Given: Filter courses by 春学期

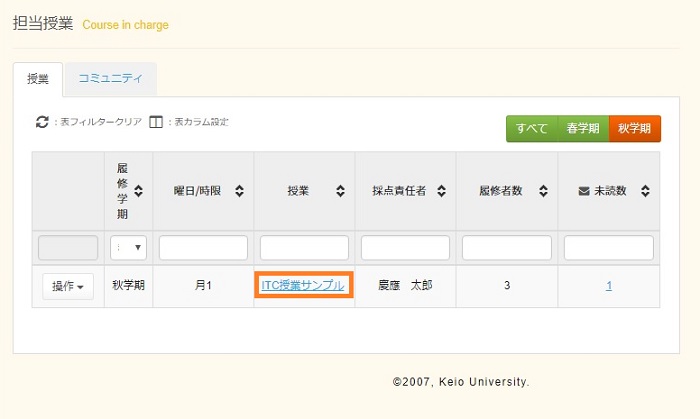Looking at the screenshot, I should pos(583,129).
